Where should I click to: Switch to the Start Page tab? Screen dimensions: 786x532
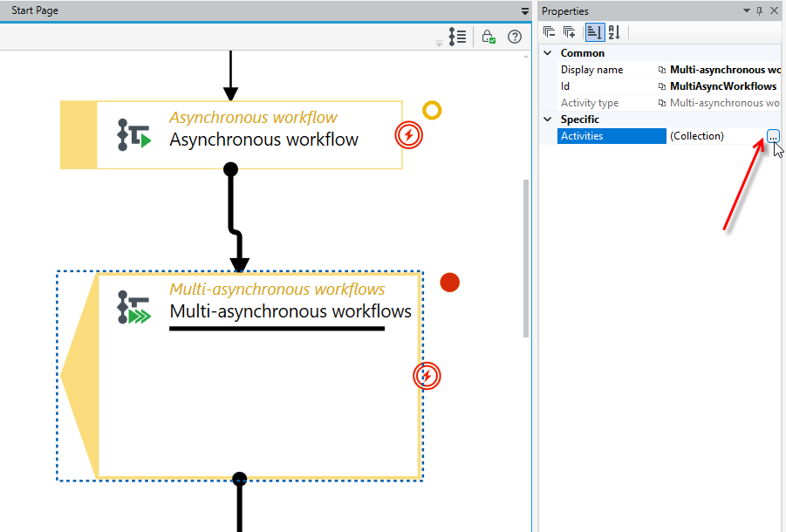pos(35,10)
